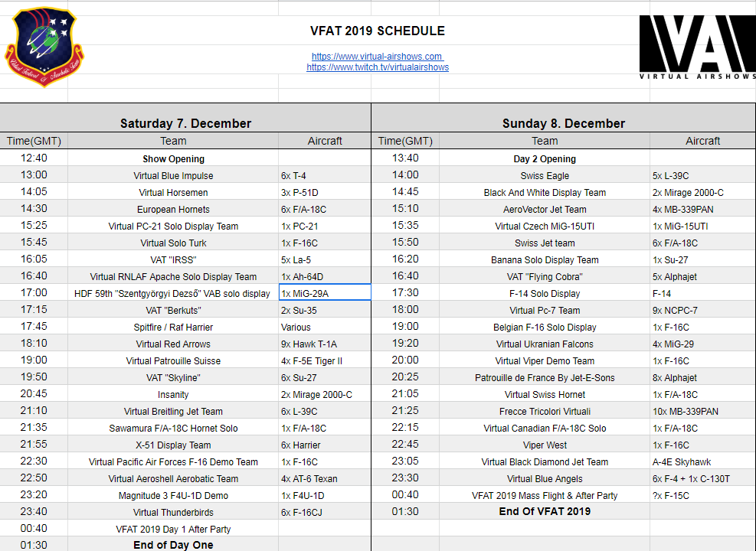Screen dimensions: 756x551
Task: Open the virtual-airshows.com link
Action: (x=377, y=57)
